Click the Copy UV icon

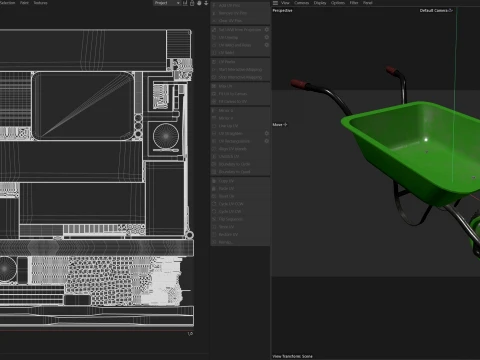point(214,181)
